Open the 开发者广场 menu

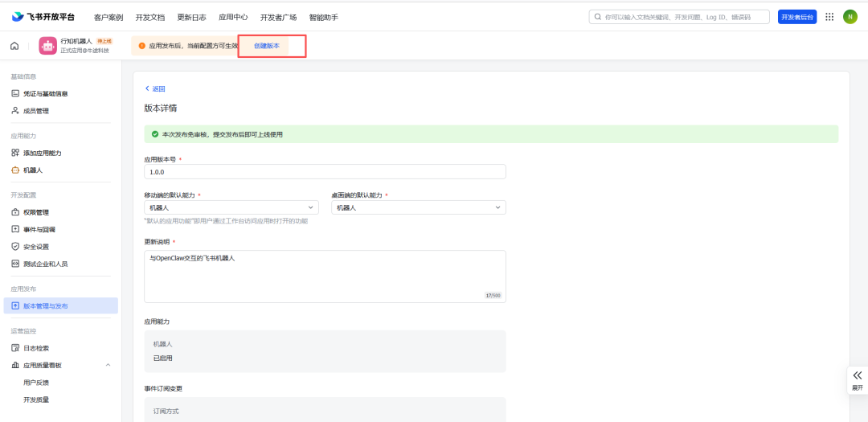(278, 17)
